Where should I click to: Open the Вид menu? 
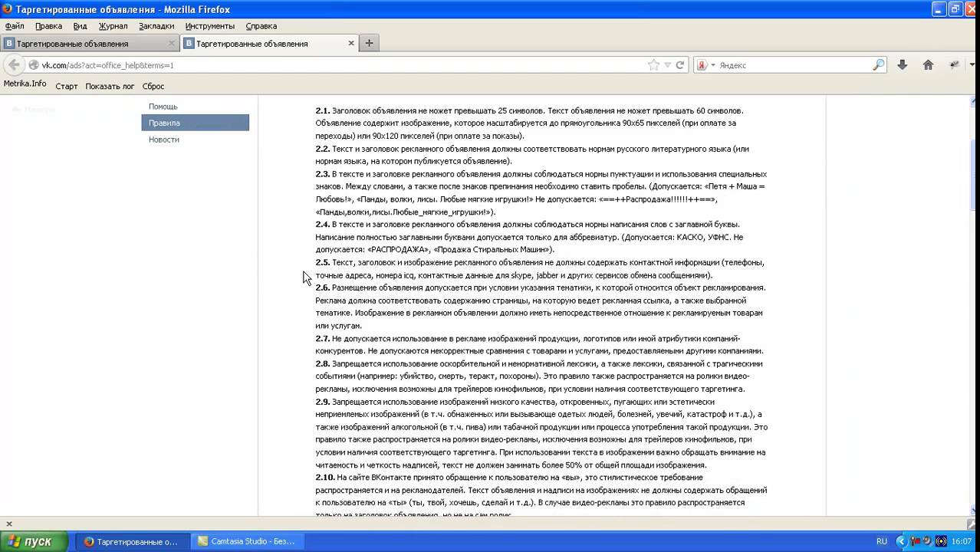click(80, 26)
